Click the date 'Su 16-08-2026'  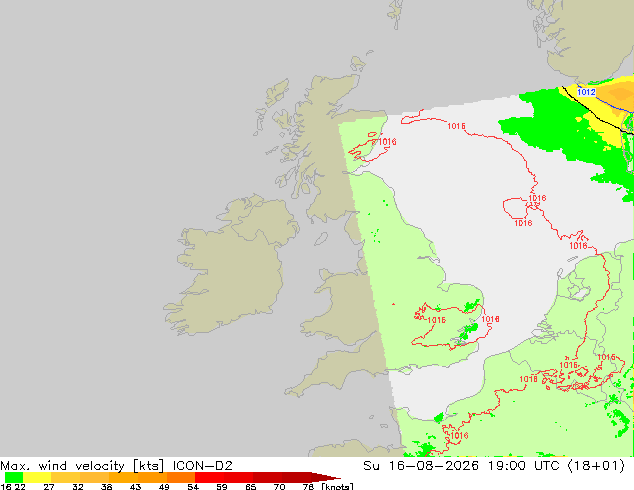coord(421,466)
